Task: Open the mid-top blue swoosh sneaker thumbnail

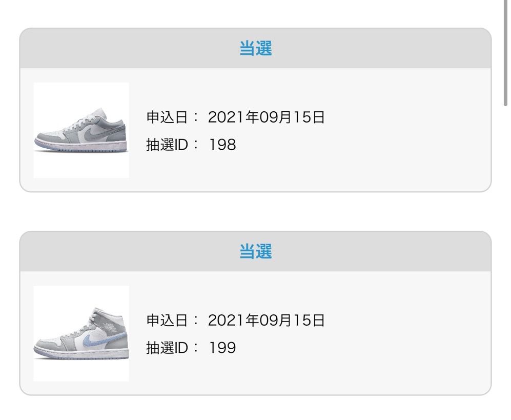Action: tap(81, 333)
